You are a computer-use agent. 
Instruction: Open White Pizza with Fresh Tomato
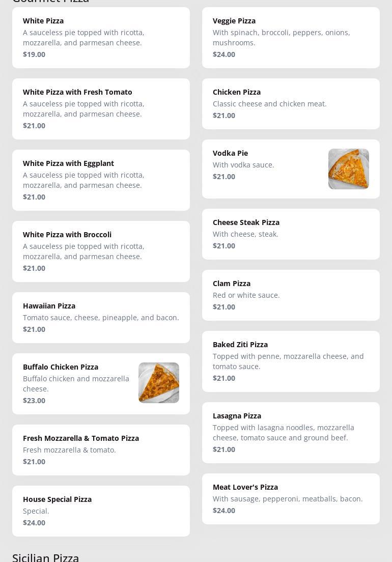(x=101, y=109)
